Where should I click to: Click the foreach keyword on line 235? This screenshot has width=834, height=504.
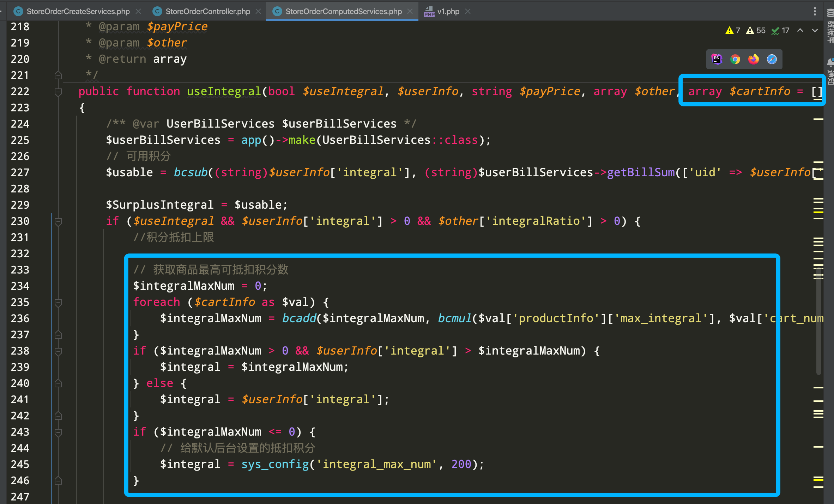[x=156, y=302]
